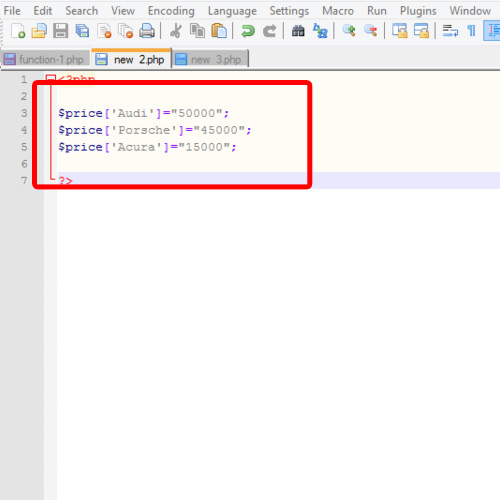Switch to the new 3.php tab
Viewport: 500px width, 500px height.
pos(210,59)
